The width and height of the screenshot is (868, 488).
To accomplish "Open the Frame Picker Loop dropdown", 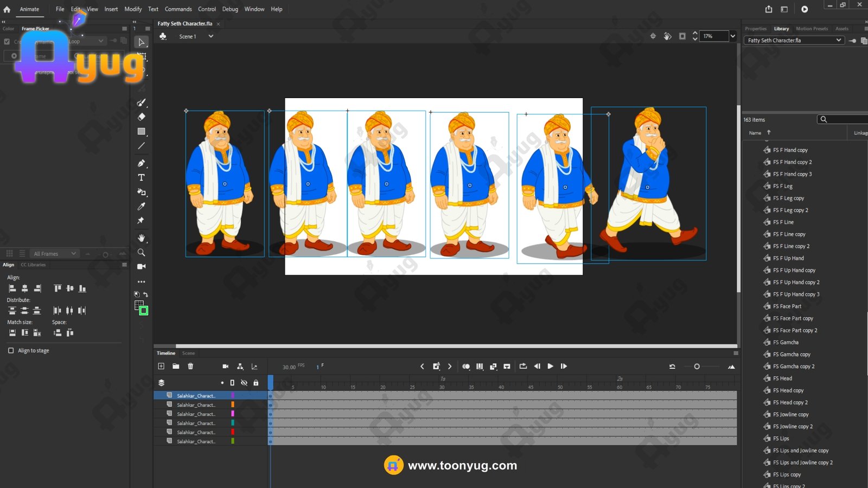I will (86, 41).
